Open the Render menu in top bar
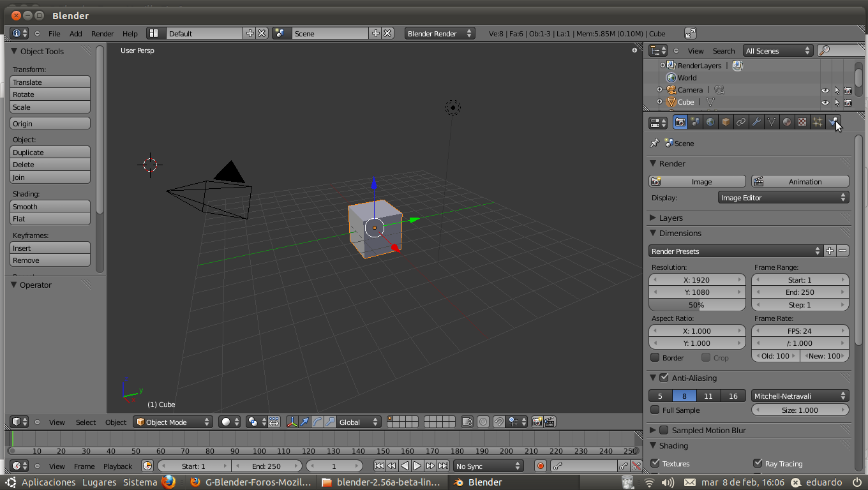Viewport: 868px width, 490px height. (x=102, y=34)
